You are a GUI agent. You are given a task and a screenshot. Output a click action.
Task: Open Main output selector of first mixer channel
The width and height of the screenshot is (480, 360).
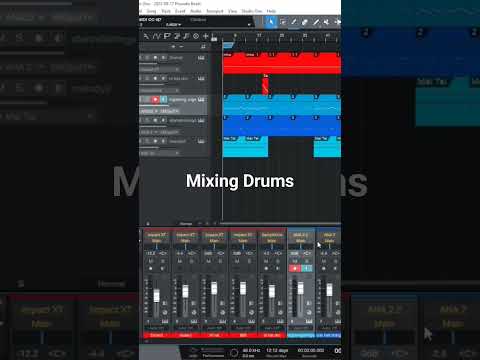[156, 241]
